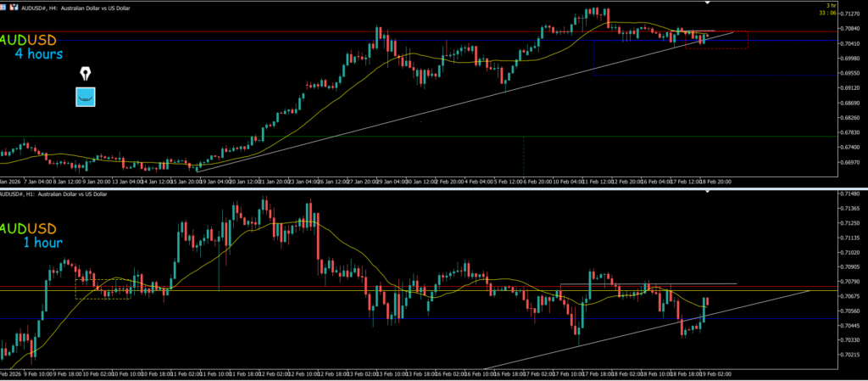Click price level 0.70410 on H4 scale
This screenshot has height=381, width=868.
click(x=848, y=43)
